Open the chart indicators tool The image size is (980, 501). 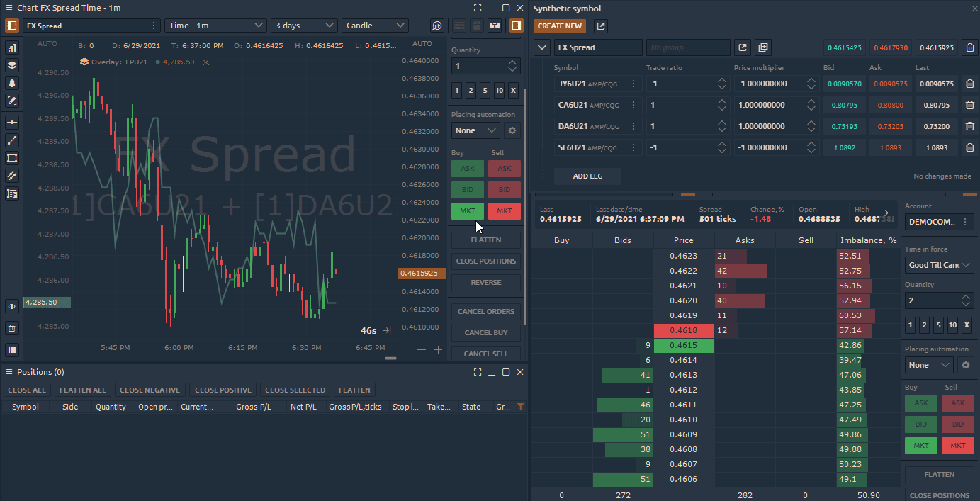tap(12, 47)
